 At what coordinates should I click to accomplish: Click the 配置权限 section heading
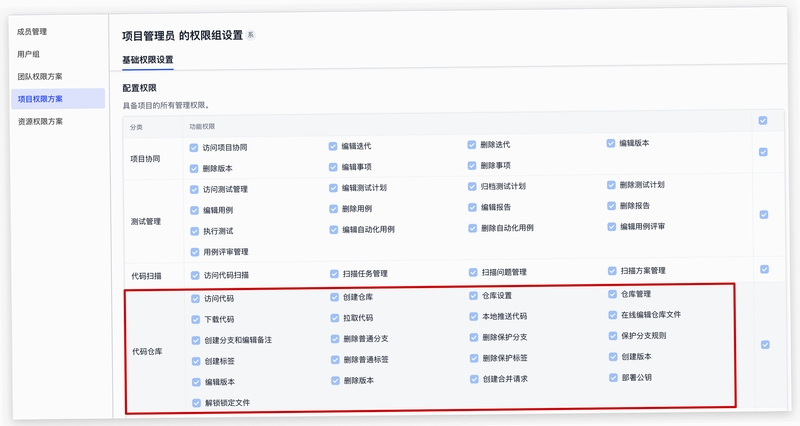click(139, 88)
